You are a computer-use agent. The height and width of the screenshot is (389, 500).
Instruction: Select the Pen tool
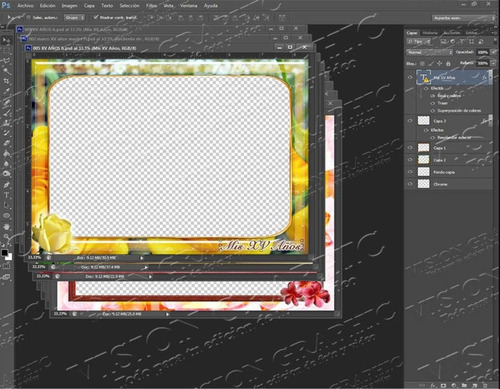click(6, 184)
